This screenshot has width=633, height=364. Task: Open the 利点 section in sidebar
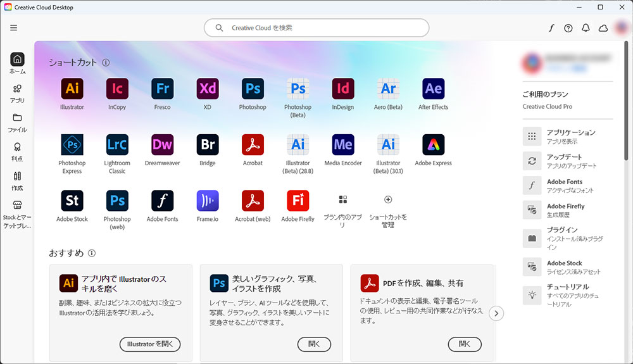click(17, 151)
